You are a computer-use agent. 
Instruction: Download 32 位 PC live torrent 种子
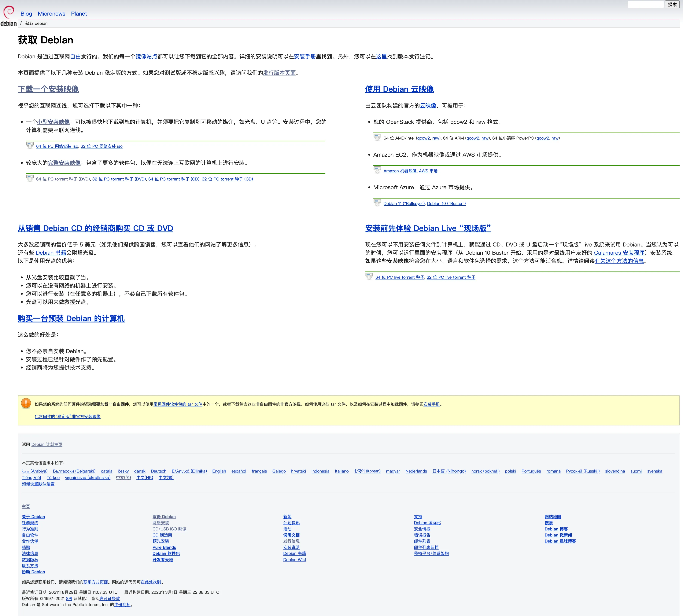pyautogui.click(x=451, y=277)
